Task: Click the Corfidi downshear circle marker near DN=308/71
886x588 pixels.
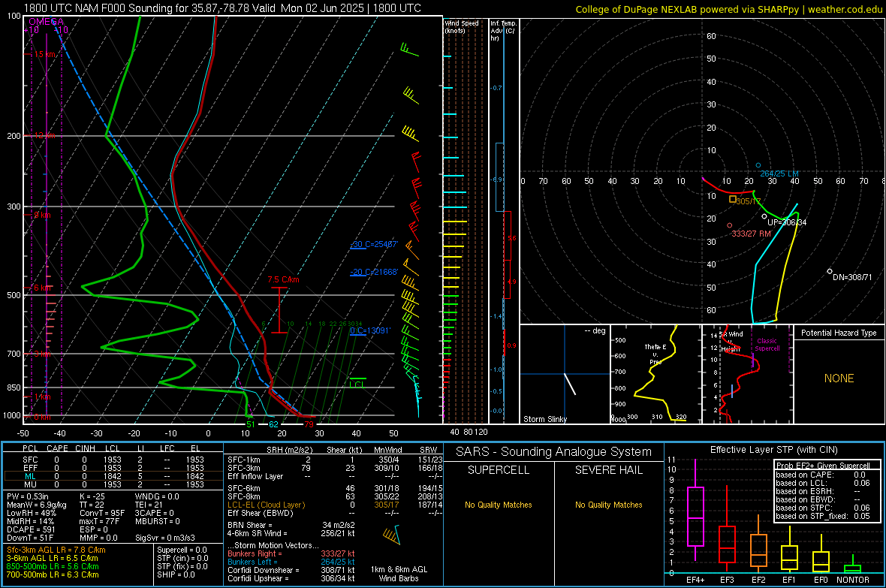Action: (x=830, y=271)
